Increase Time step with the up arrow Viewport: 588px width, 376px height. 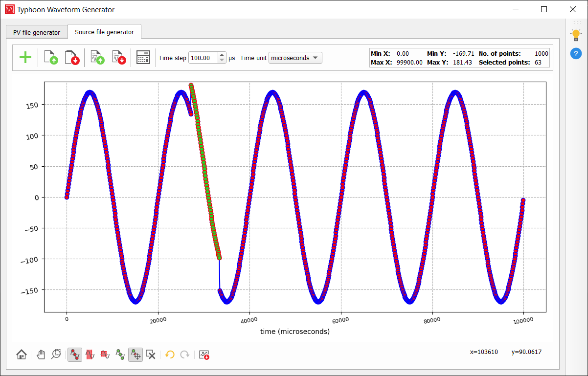point(222,55)
